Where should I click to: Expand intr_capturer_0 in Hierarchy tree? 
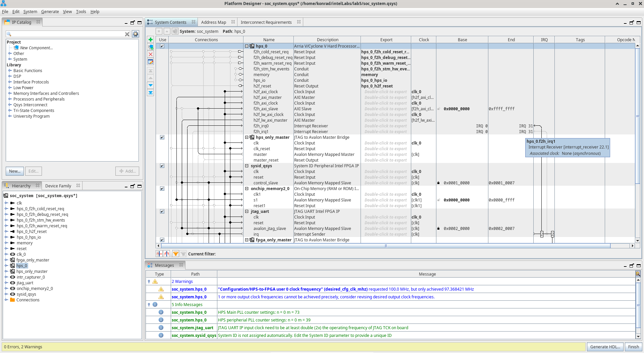tap(6, 277)
